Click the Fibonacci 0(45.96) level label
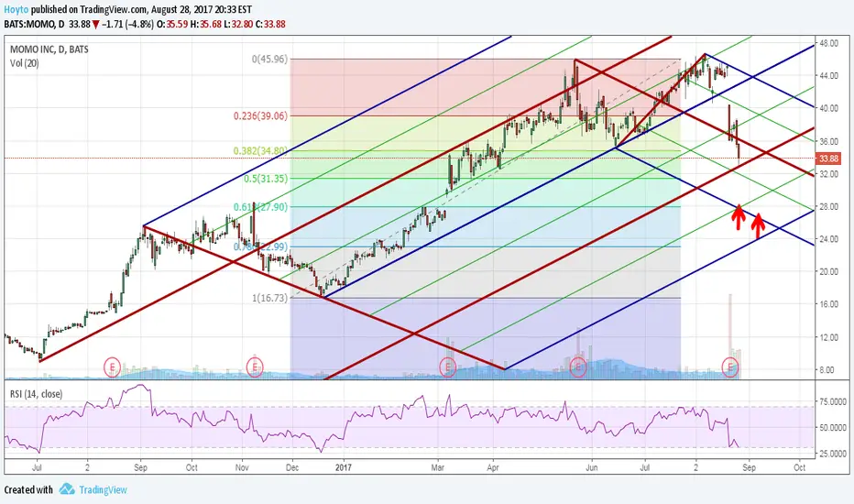This screenshot has width=854, height=504. click(x=269, y=59)
